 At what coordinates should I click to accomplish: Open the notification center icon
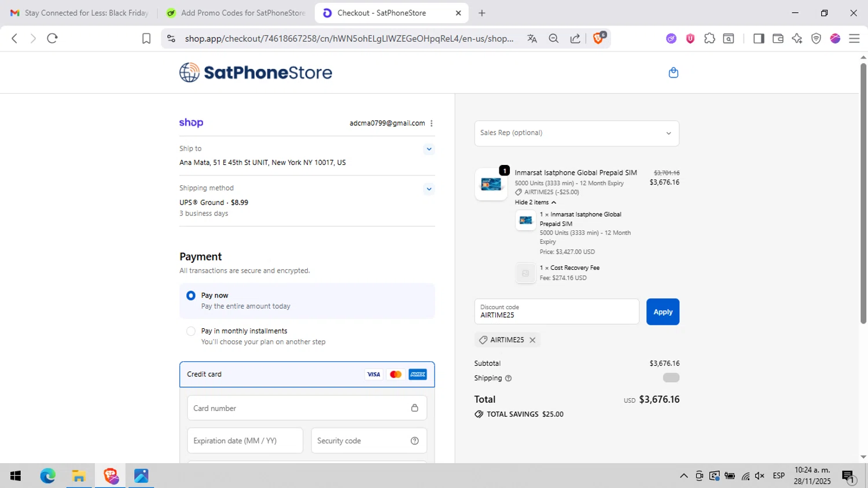tap(848, 476)
